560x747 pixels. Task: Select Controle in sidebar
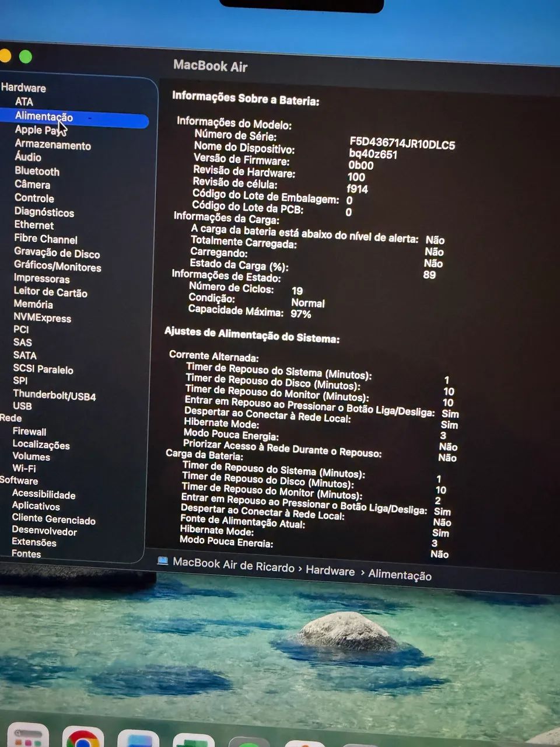pos(34,198)
